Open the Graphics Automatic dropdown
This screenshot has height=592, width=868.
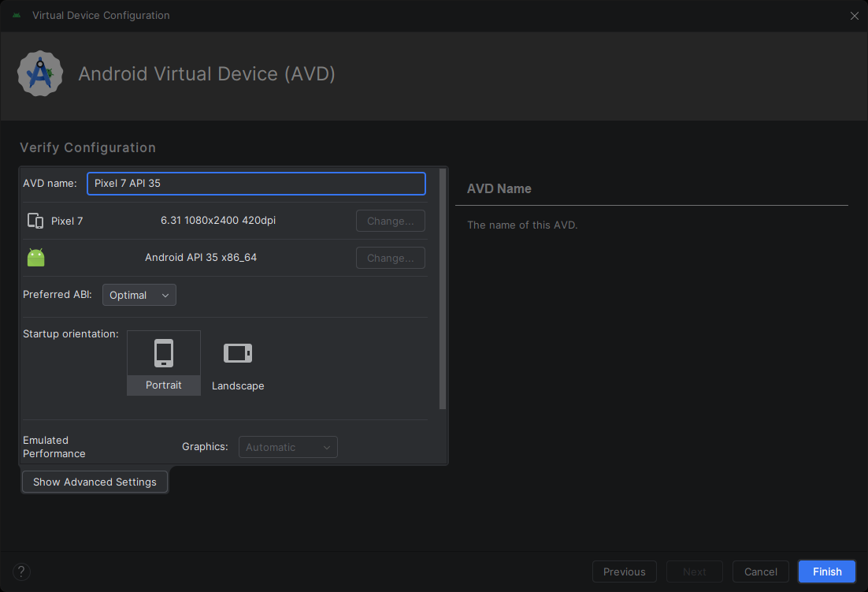[x=287, y=447]
